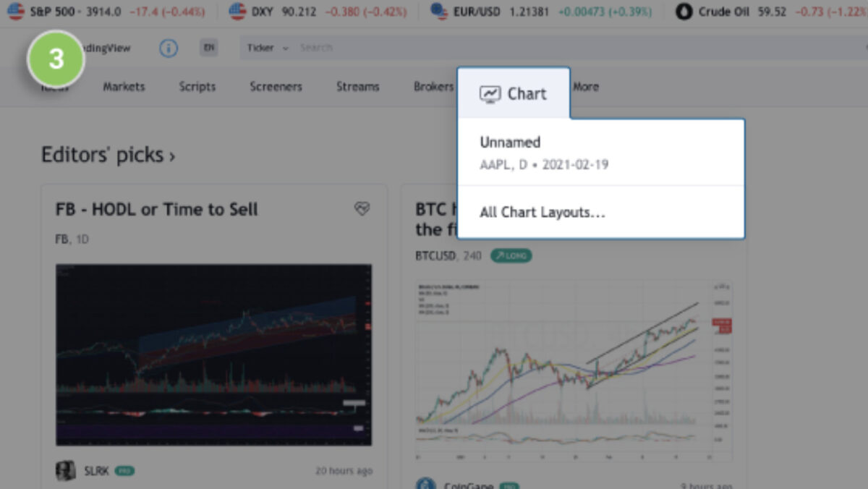This screenshot has width=868, height=489.
Task: Click the info circle icon
Action: pos(168,48)
